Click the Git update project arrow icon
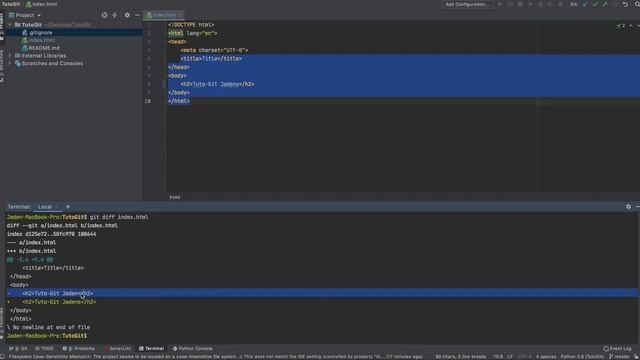640x360 pixels. click(x=585, y=4)
